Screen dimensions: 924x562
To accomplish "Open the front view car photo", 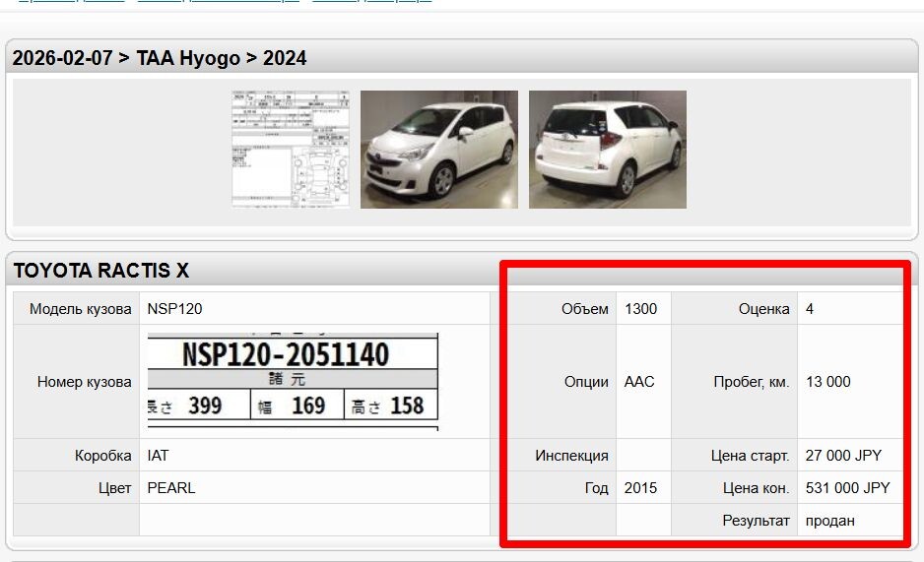I will pos(439,150).
